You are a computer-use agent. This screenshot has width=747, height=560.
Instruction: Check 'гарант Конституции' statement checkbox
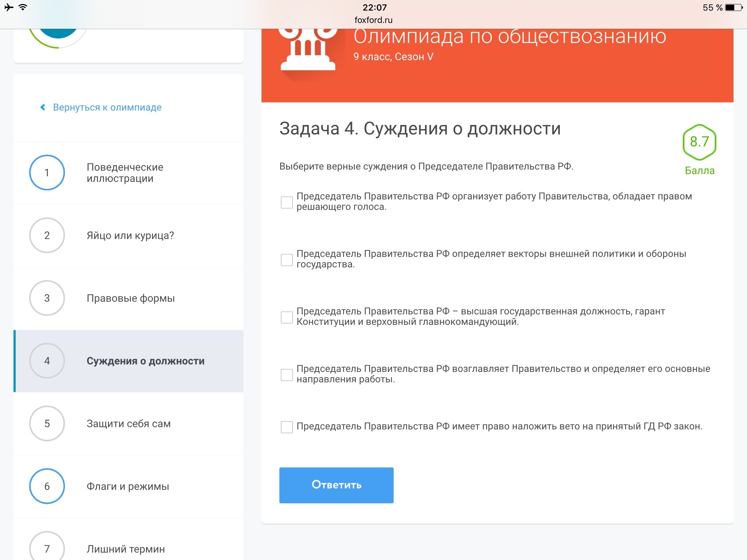point(287,317)
